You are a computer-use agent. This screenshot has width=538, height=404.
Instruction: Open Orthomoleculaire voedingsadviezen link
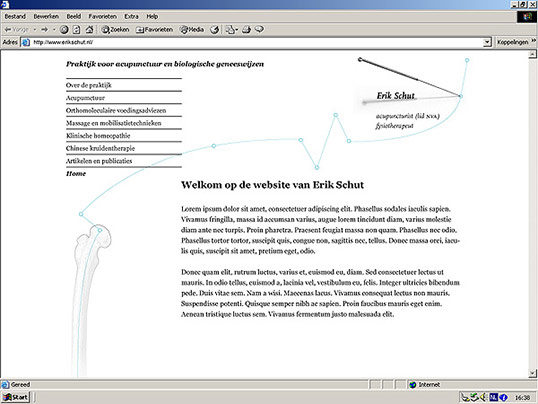116,111
